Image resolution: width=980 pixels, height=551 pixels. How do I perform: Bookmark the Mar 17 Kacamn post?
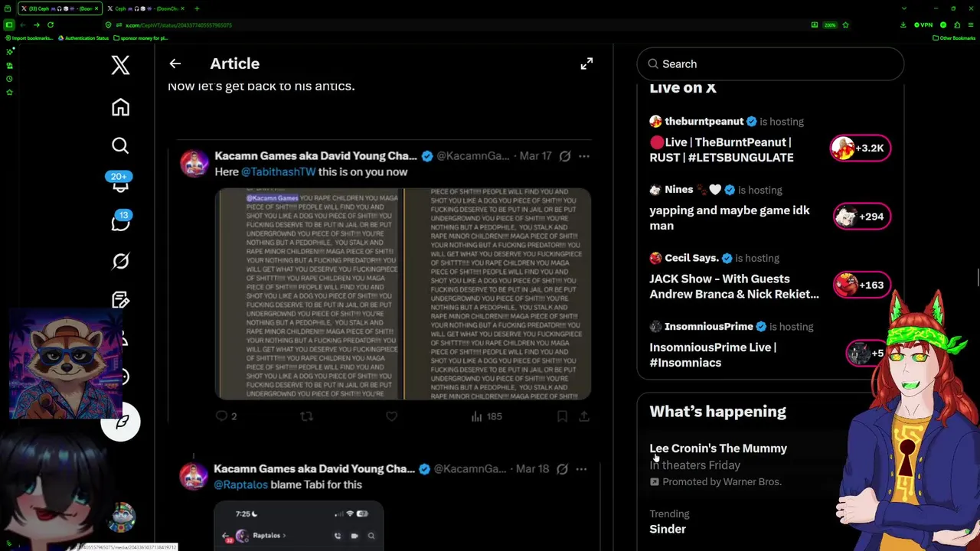562,416
